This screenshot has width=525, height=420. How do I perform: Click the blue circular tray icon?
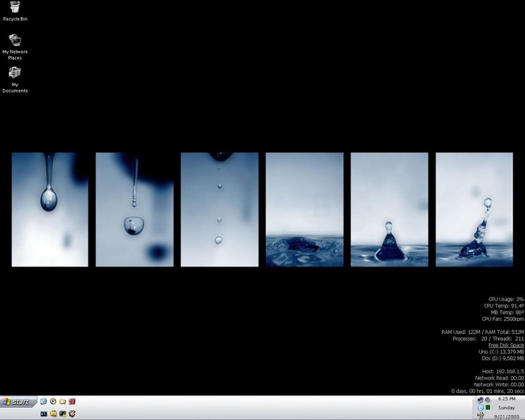[x=480, y=407]
